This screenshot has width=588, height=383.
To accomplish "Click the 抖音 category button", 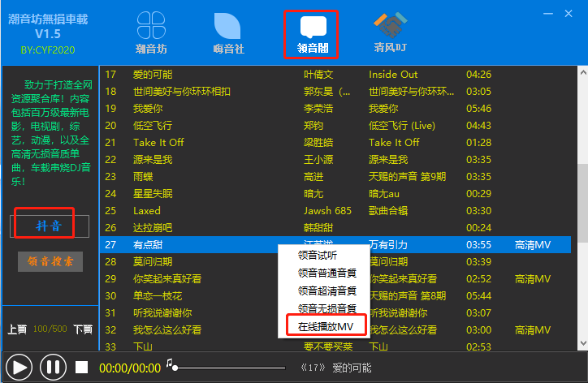I will 49,226.
